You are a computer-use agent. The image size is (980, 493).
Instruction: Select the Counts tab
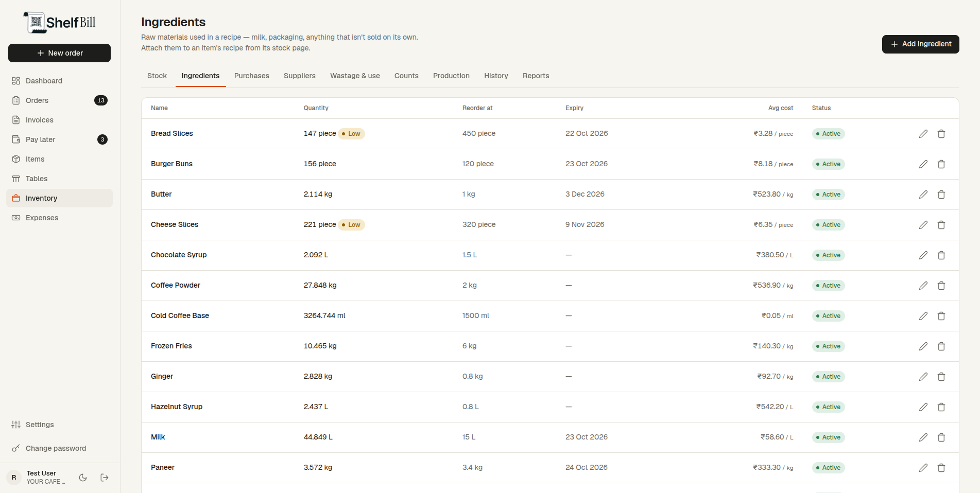point(406,76)
